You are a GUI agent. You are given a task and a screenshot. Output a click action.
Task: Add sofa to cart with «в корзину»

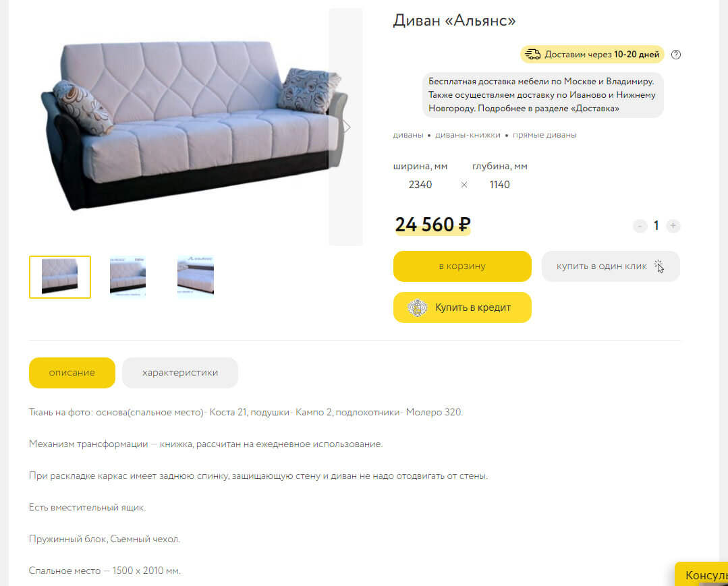pos(462,266)
